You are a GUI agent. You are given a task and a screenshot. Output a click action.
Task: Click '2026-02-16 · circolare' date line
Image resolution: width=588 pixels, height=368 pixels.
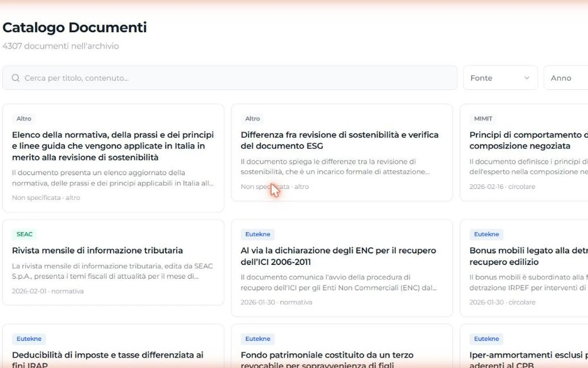click(x=502, y=186)
